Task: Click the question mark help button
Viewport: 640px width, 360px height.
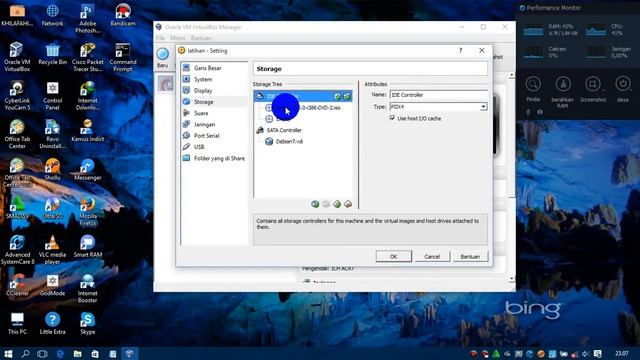Action: (460, 51)
